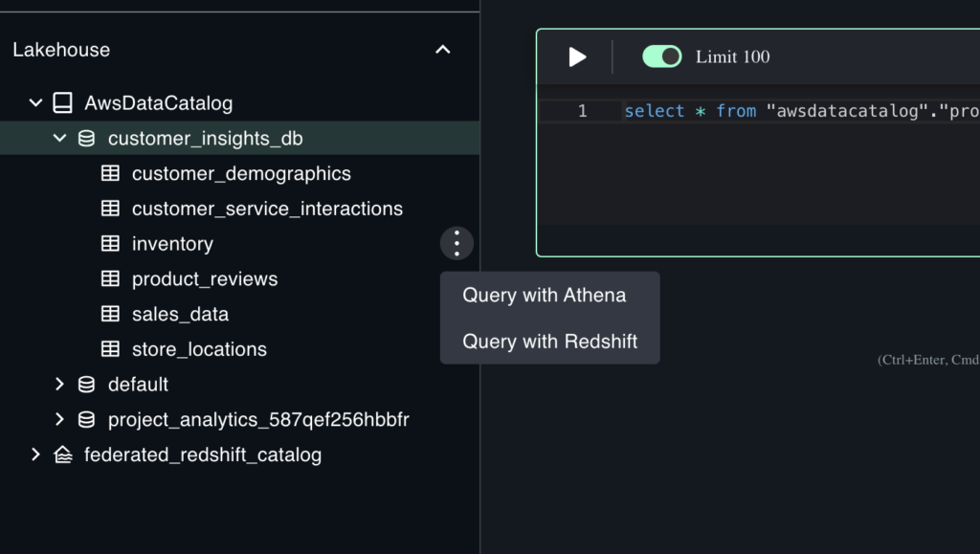
Task: Open the three-dot menu for inventory
Action: [x=457, y=244]
